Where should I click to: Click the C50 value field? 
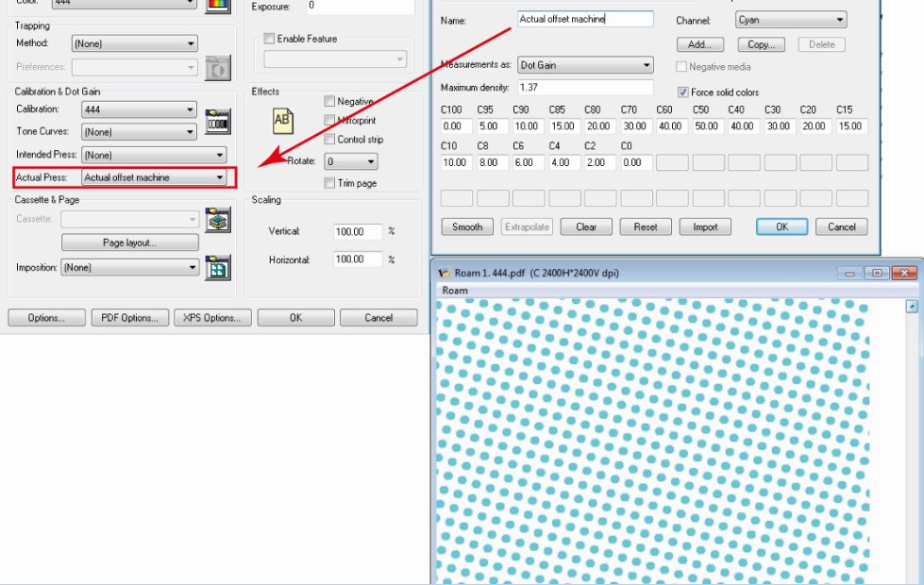point(706,126)
